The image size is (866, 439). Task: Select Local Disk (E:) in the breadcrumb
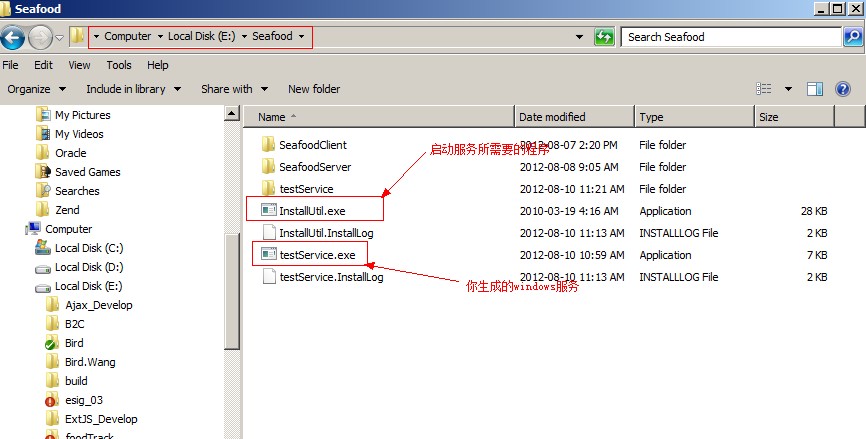[202, 36]
